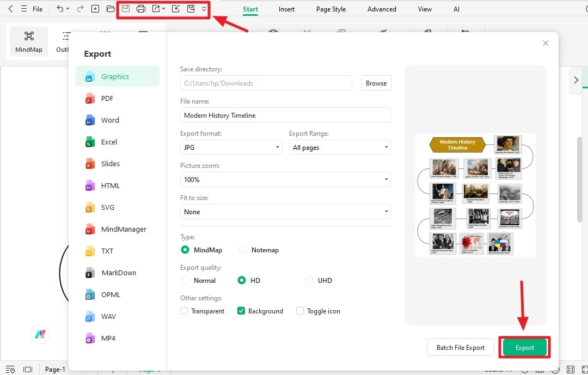Set export quality to UHD
This screenshot has height=375, width=588.
click(309, 280)
